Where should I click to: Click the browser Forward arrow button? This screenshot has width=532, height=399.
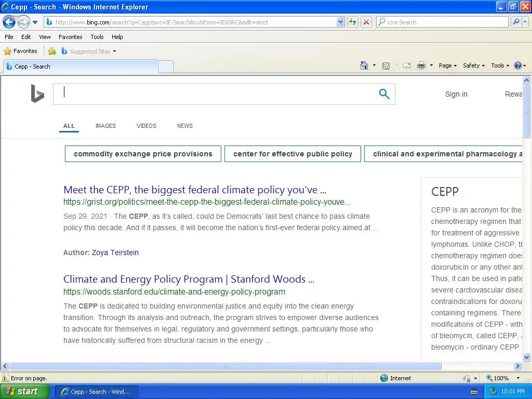point(23,22)
